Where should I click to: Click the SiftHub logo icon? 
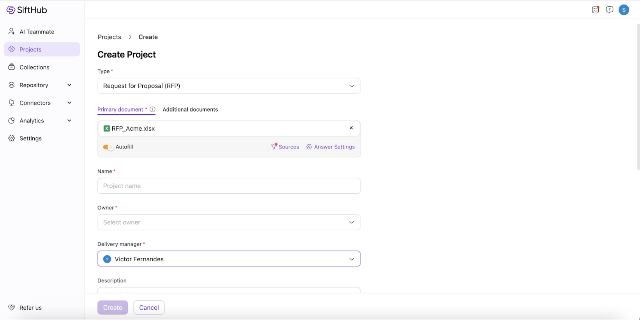(11, 10)
